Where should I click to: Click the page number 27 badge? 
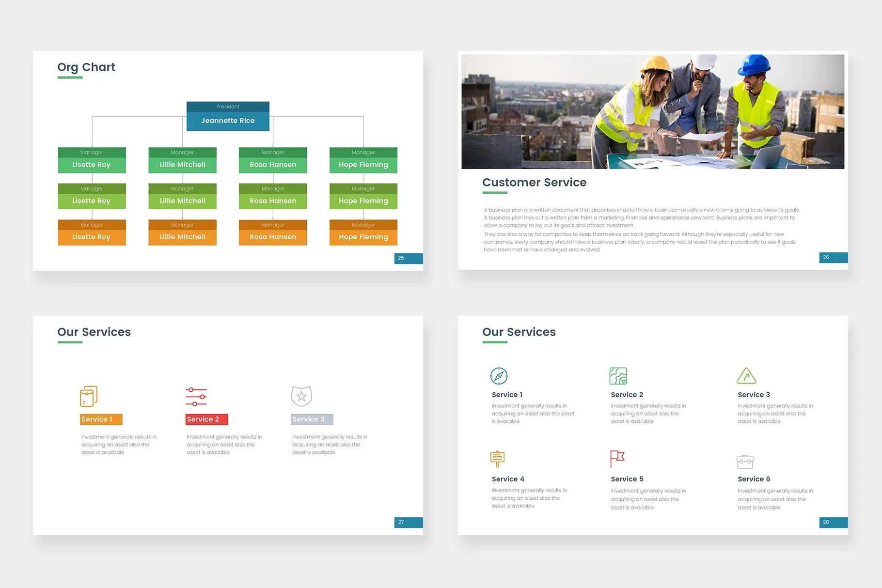(409, 522)
